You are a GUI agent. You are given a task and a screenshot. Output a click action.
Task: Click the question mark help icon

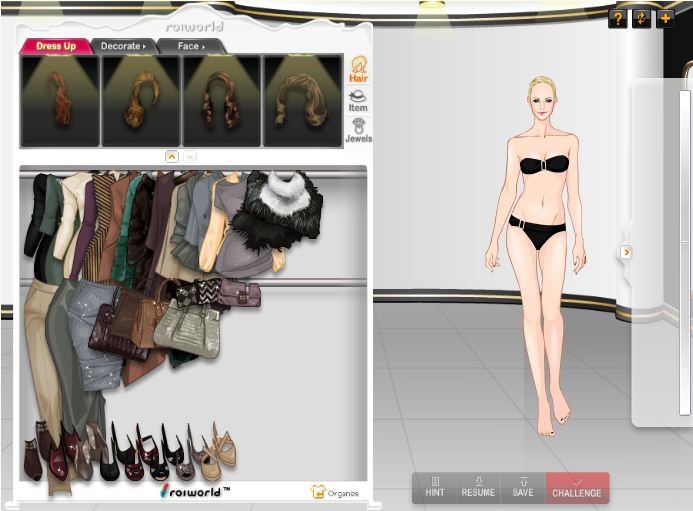(617, 18)
